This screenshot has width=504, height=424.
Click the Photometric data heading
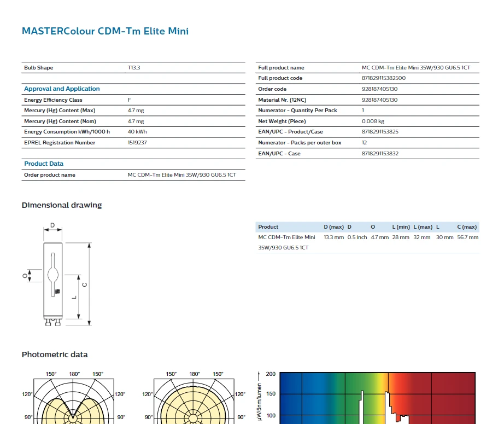tap(55, 355)
